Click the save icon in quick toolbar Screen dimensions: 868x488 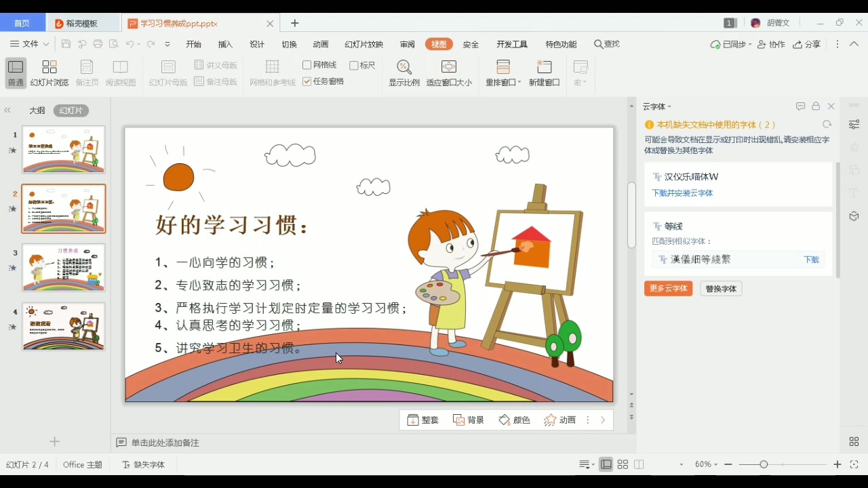click(66, 44)
